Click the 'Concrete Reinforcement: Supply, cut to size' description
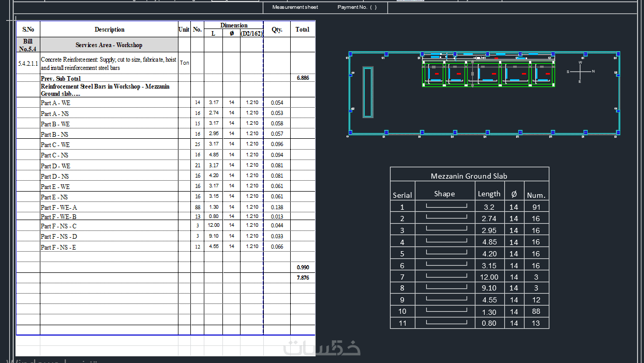 109,63
